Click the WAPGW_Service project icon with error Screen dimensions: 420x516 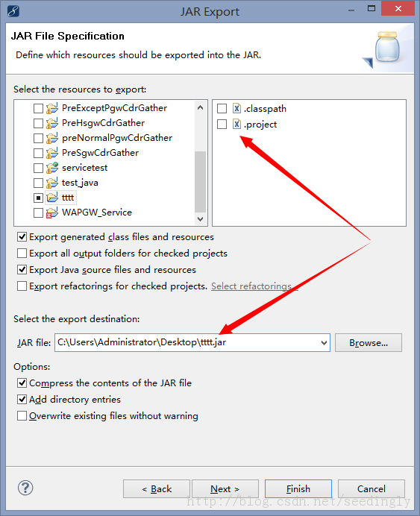tap(52, 213)
